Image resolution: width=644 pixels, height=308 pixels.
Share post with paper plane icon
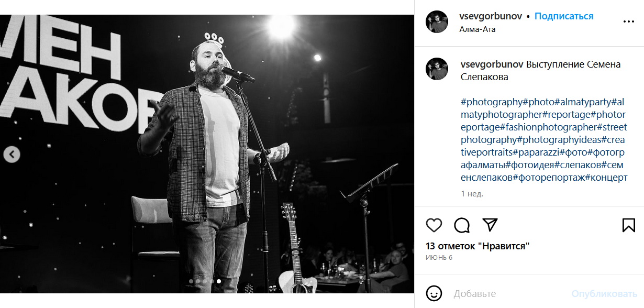click(x=490, y=225)
